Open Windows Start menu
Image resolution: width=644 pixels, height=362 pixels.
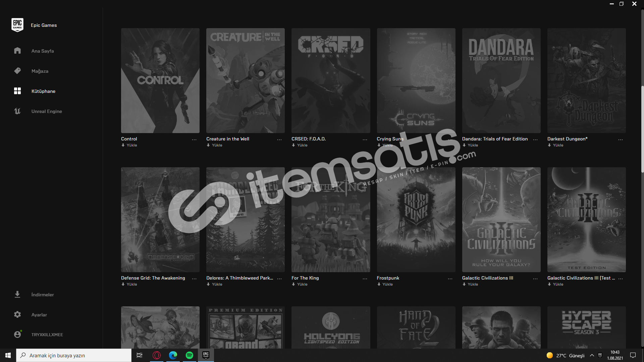pyautogui.click(x=8, y=355)
